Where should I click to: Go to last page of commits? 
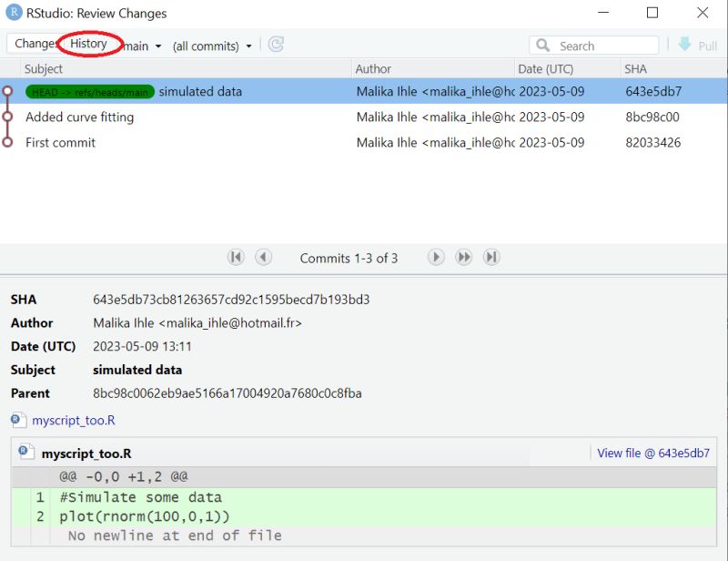[x=491, y=257]
